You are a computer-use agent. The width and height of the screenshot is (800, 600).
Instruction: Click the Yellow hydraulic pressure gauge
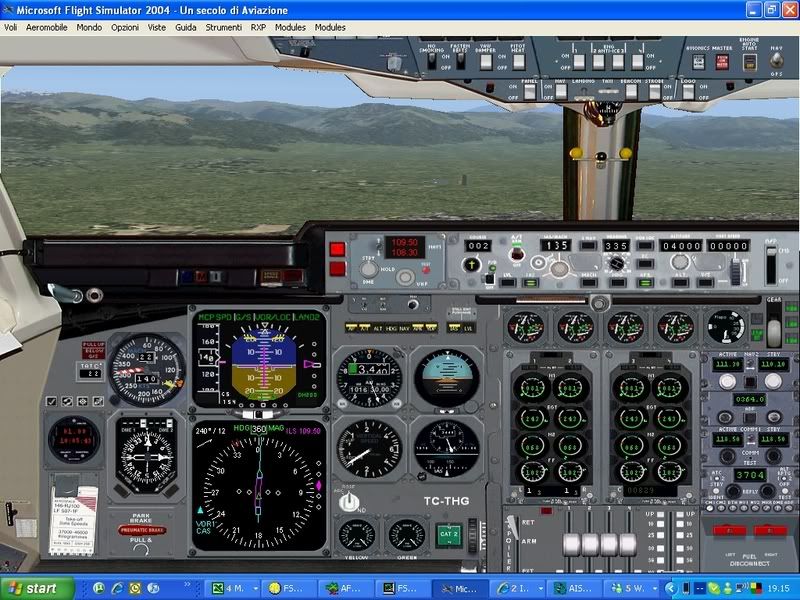coord(357,536)
